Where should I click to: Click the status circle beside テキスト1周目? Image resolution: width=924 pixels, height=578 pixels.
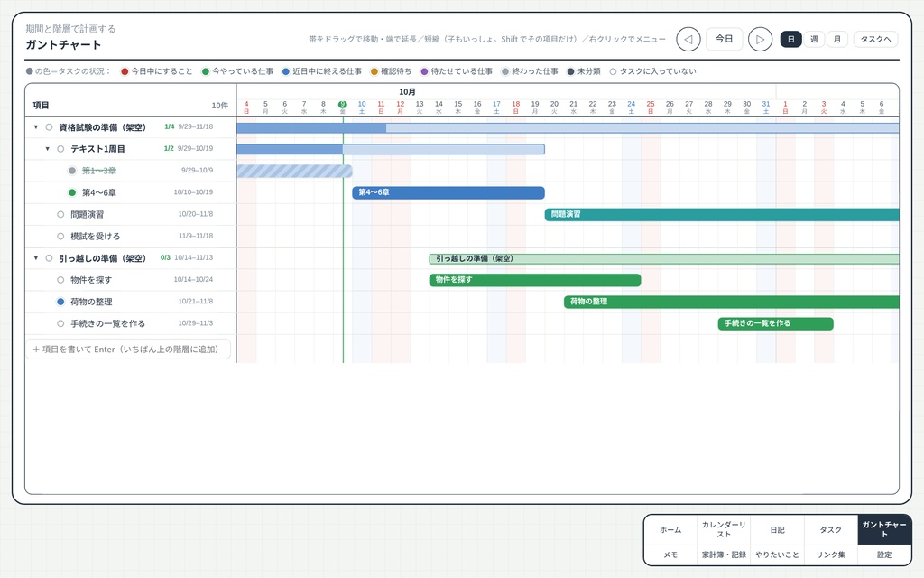pos(60,149)
